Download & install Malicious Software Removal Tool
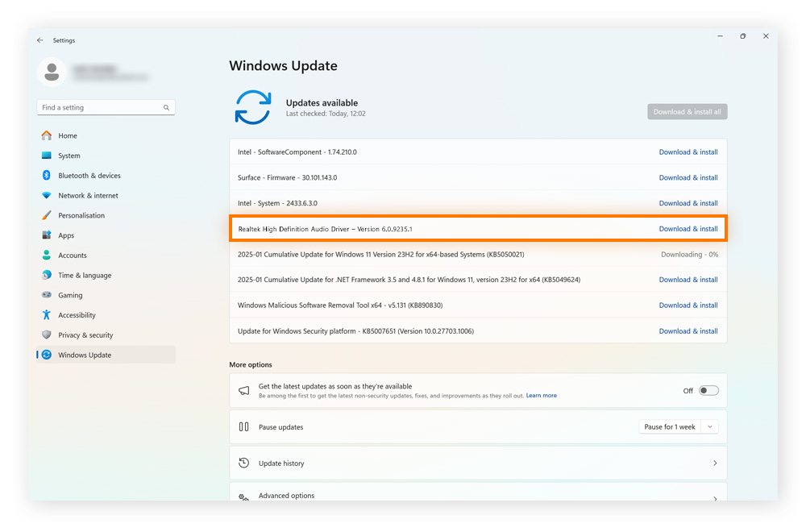The image size is (806, 532). click(x=688, y=305)
